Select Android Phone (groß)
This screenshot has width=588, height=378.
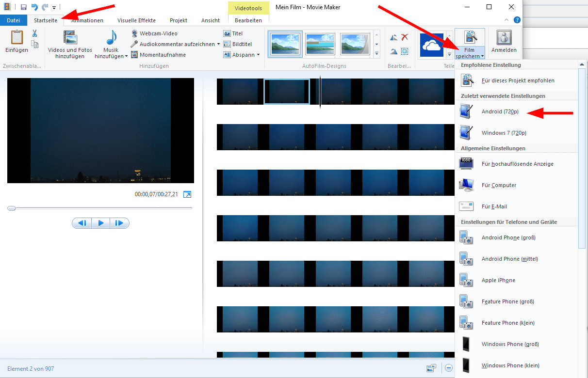(517, 237)
